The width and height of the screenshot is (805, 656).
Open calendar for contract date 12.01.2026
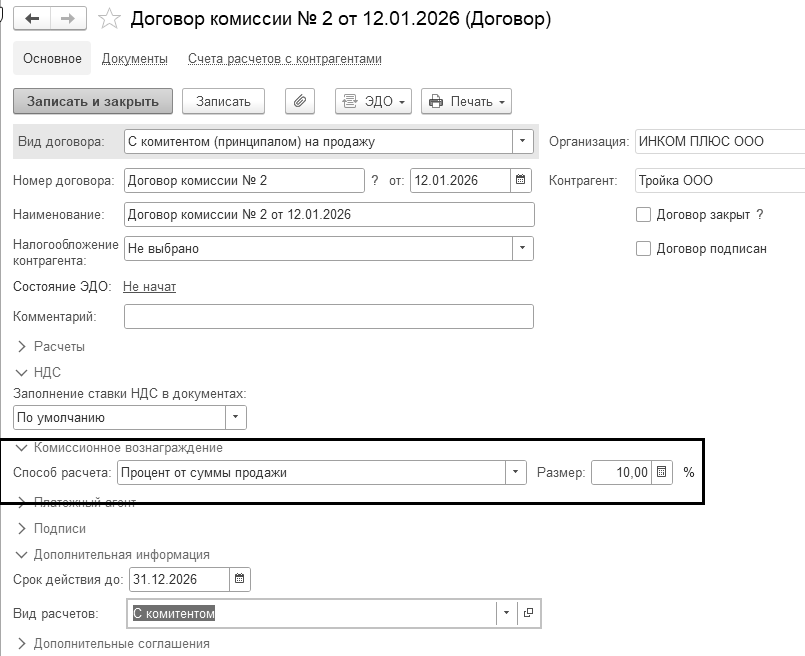coord(521,180)
